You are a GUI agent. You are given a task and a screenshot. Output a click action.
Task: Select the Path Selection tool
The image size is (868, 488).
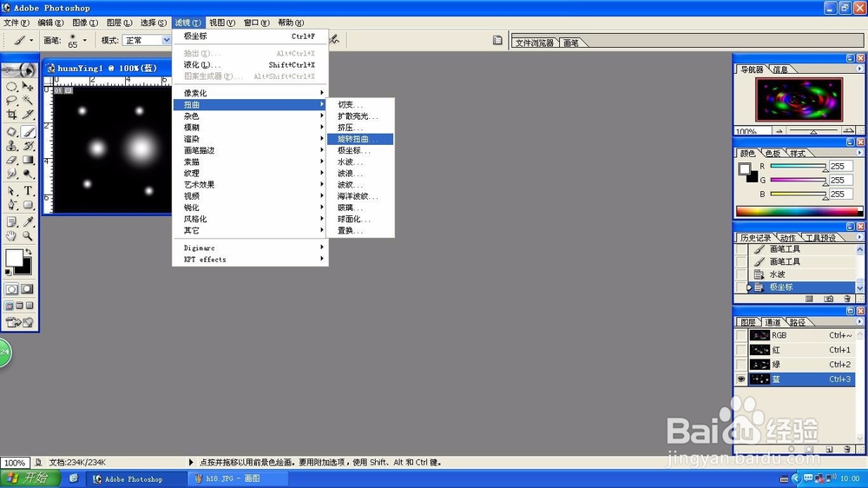click(11, 191)
